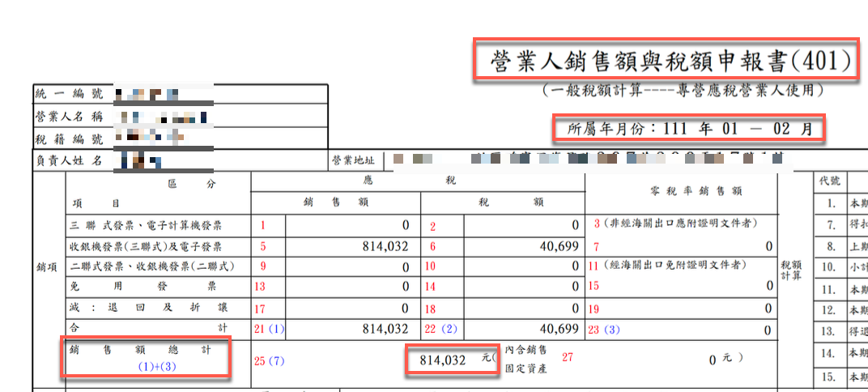Click 814,032 元 in the 25 (7) row

click(x=456, y=360)
